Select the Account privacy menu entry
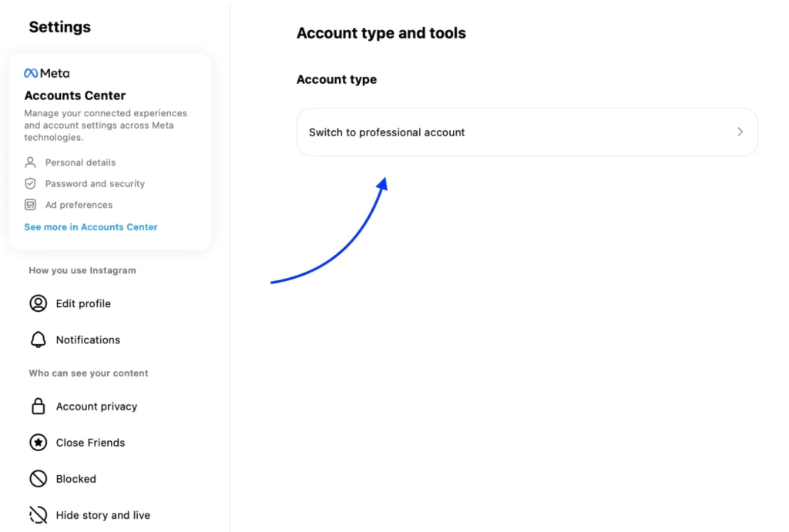Image resolution: width=789 pixels, height=532 pixels. pos(96,406)
